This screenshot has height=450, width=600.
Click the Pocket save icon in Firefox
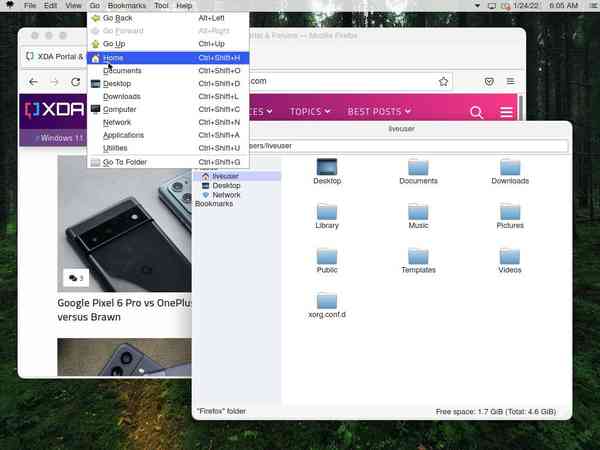(x=489, y=82)
